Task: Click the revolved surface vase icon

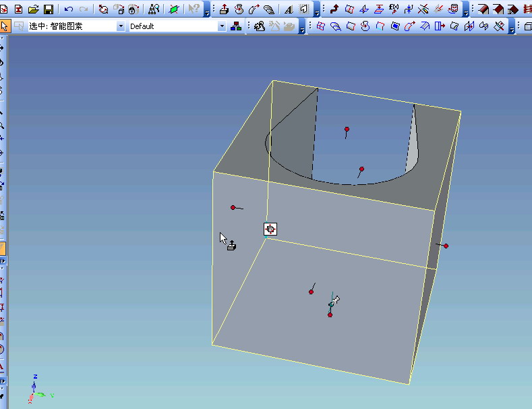Action: 365,26
